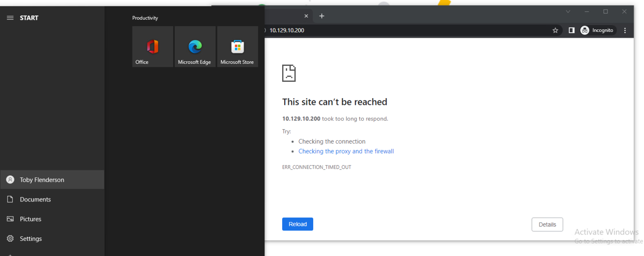
Task: Click the Details button
Action: pos(547,224)
